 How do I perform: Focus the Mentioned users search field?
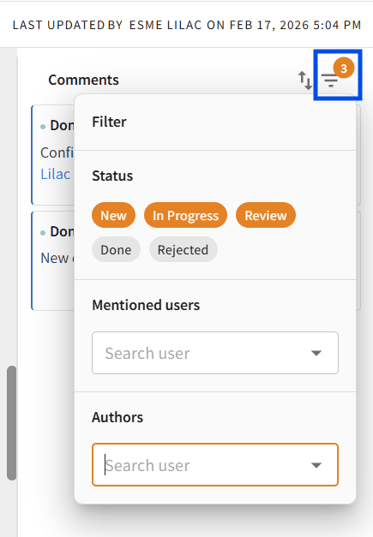(x=215, y=353)
